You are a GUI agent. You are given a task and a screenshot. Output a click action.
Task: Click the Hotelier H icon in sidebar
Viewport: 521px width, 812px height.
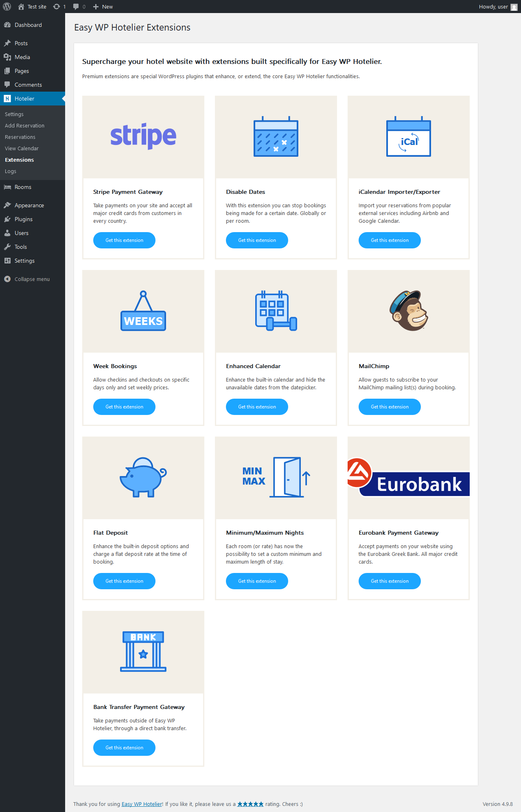[7, 99]
